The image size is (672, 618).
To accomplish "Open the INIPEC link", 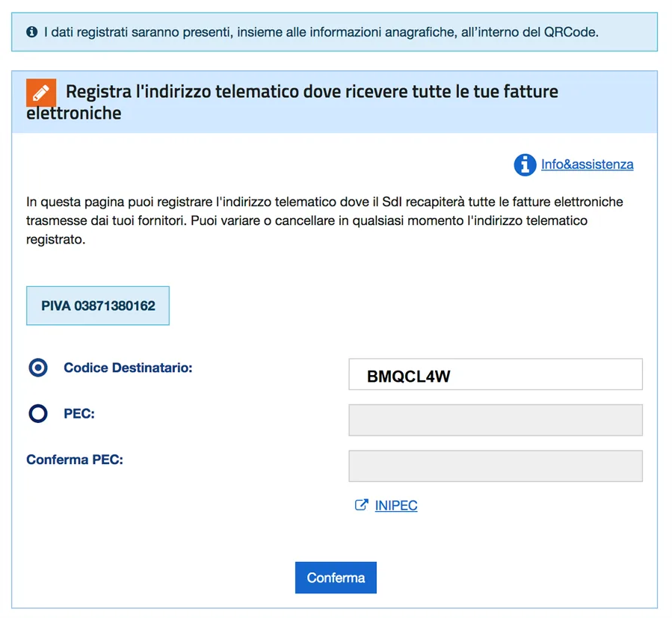I will (396, 506).
